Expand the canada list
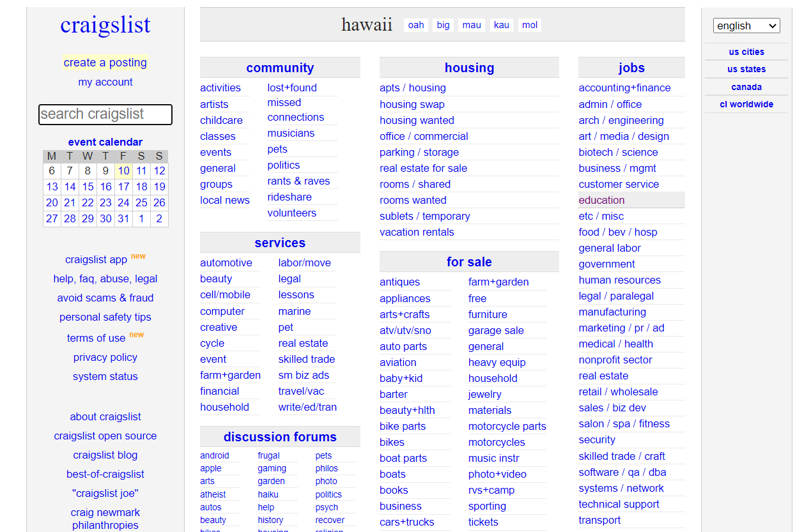 (x=746, y=87)
